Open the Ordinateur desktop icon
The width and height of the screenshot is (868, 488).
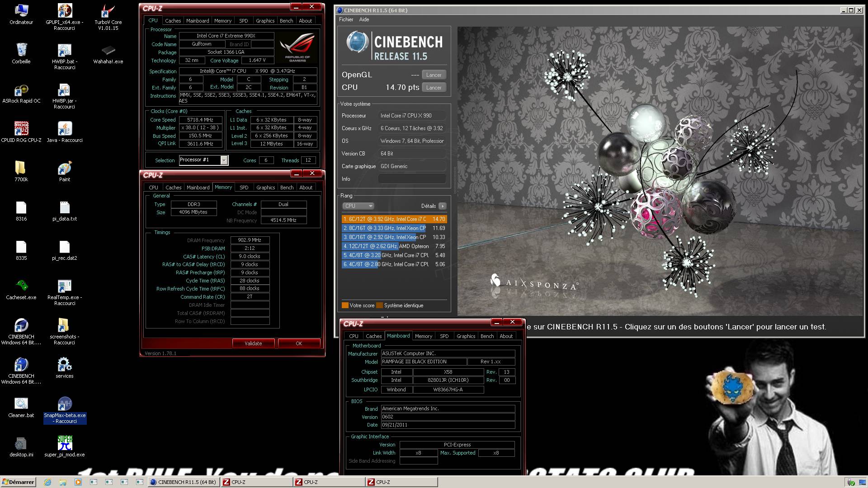point(21,14)
